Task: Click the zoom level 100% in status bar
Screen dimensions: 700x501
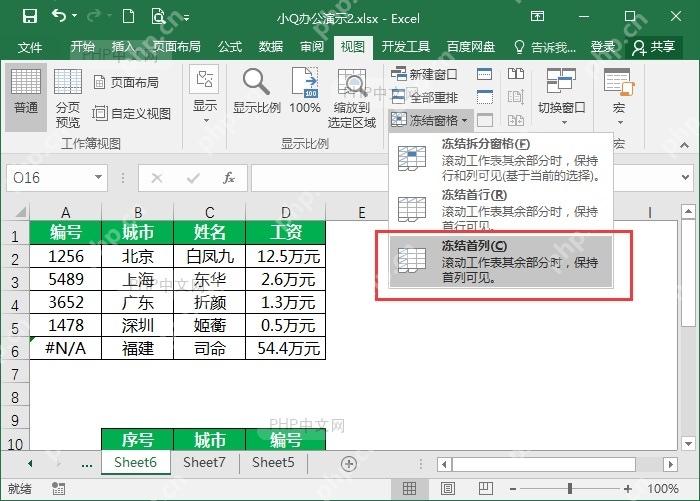Action: (x=662, y=488)
